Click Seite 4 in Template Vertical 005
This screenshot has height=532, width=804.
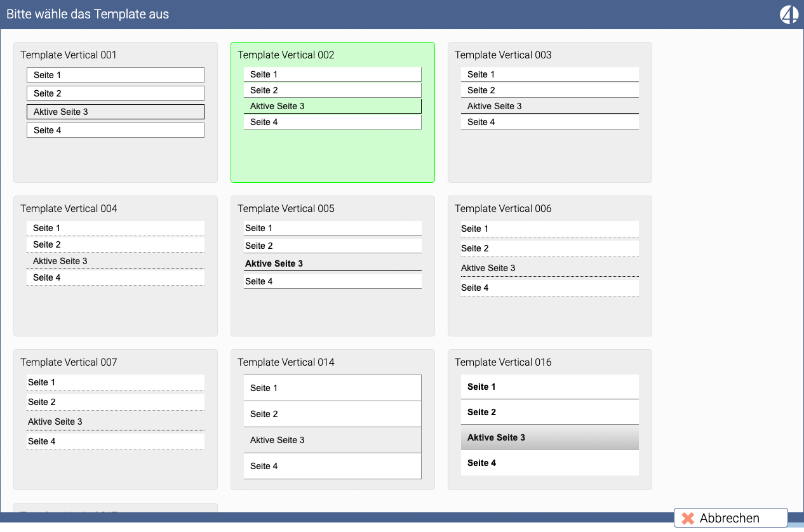[x=333, y=281]
